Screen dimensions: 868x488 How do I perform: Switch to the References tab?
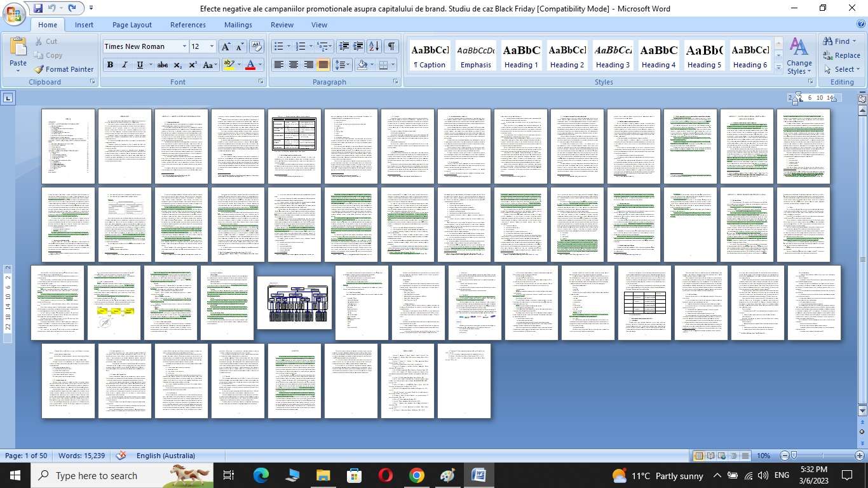pos(187,25)
